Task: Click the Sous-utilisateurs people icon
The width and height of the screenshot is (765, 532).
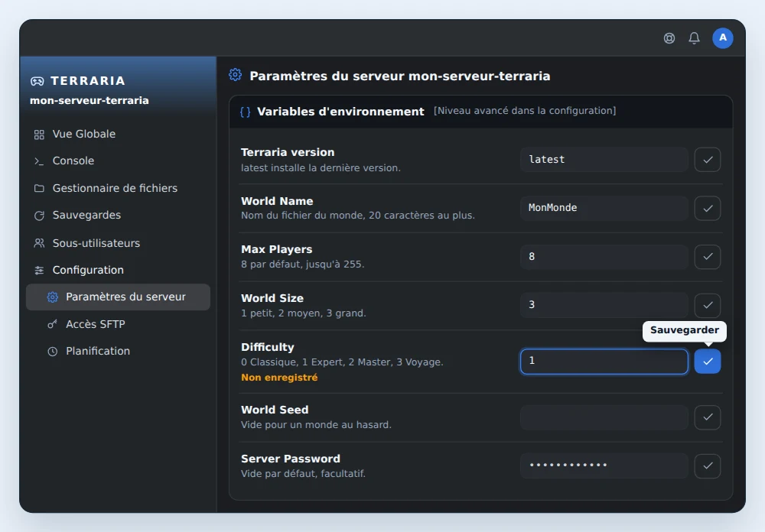Action: (x=39, y=243)
